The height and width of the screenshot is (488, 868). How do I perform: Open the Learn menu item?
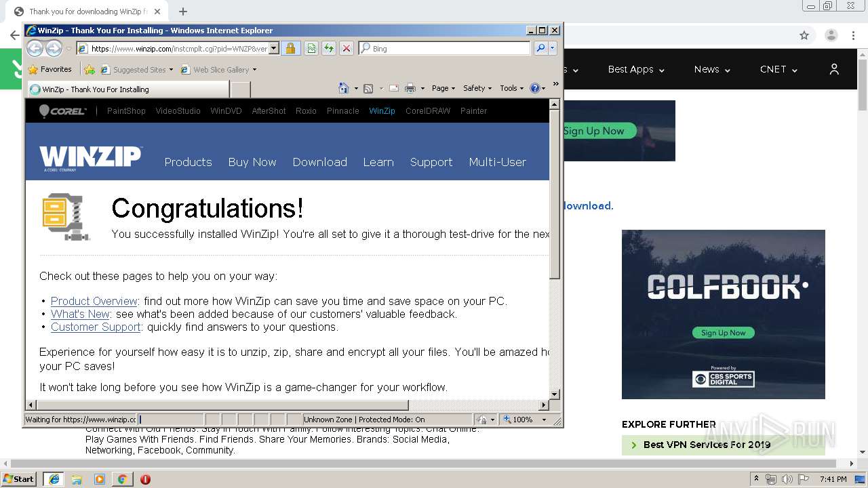pos(378,162)
